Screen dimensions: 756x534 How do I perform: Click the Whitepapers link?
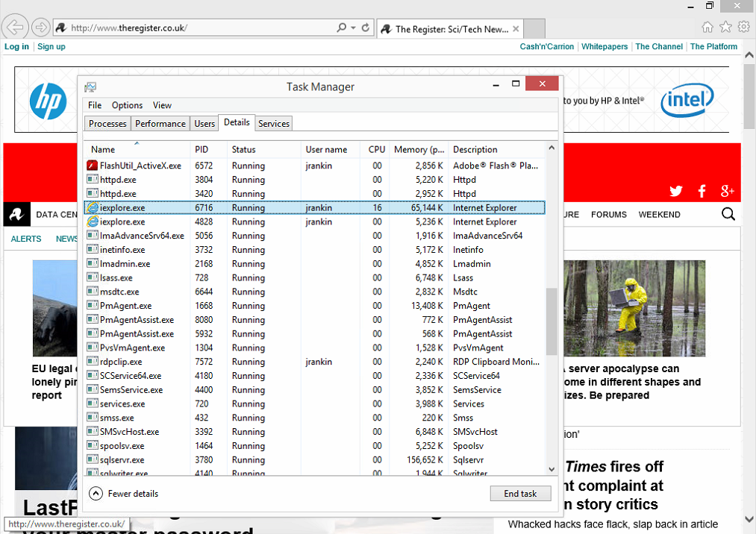coord(605,46)
